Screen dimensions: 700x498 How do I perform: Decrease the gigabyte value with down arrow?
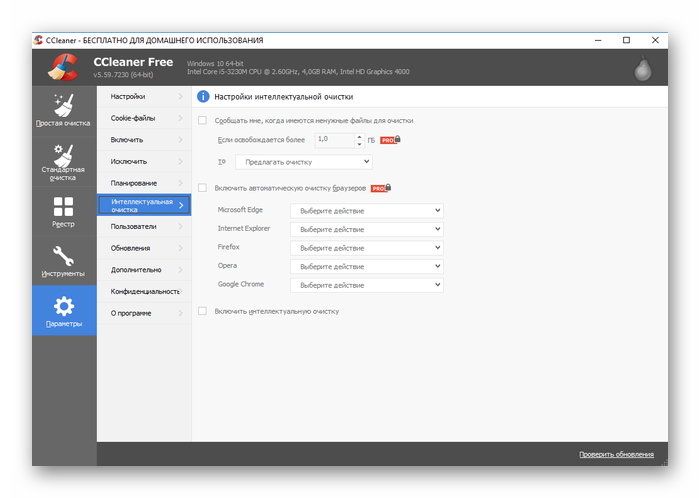(359, 144)
